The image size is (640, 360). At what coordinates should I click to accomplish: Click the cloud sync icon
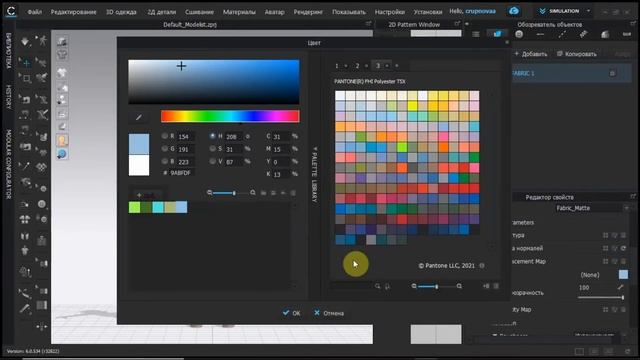(x=514, y=11)
